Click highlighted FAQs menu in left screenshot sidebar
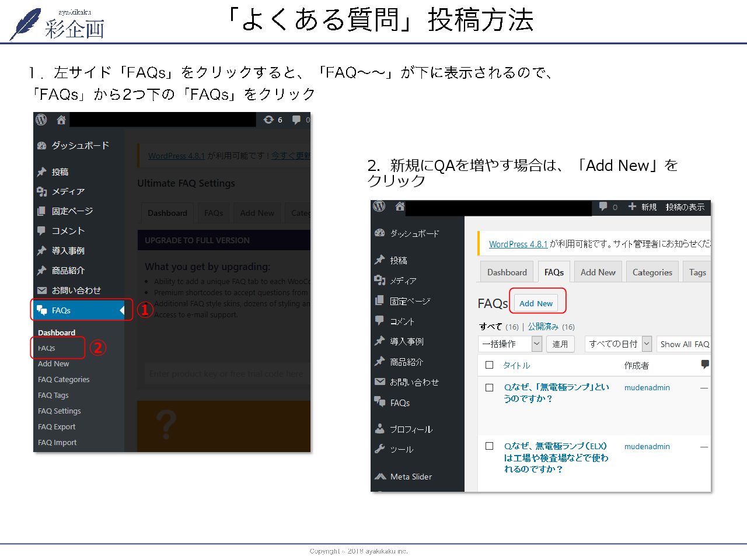 [x=78, y=310]
